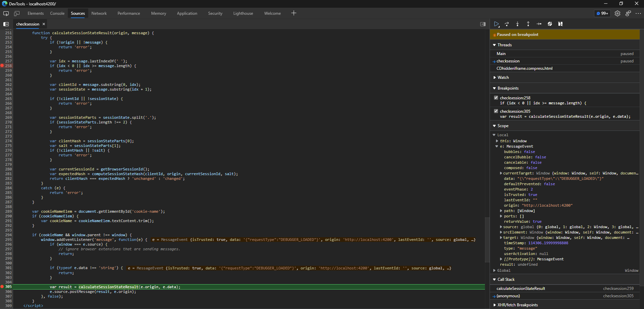
Task: Collapse the Threads section
Action: (494, 45)
